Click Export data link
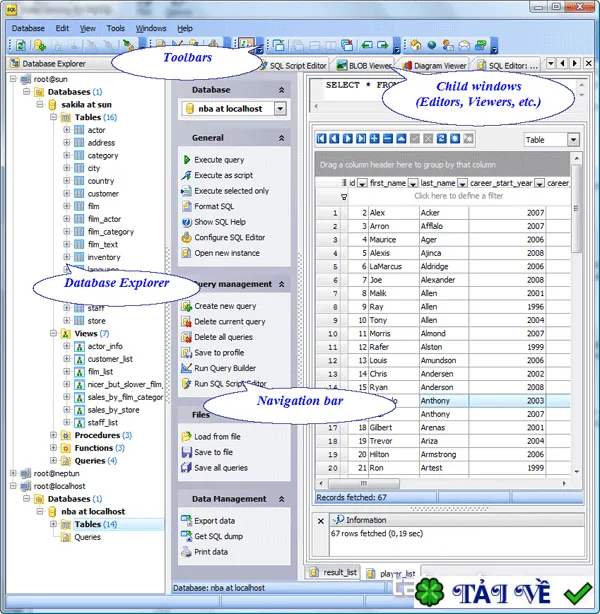The height and width of the screenshot is (614, 600). tap(215, 521)
